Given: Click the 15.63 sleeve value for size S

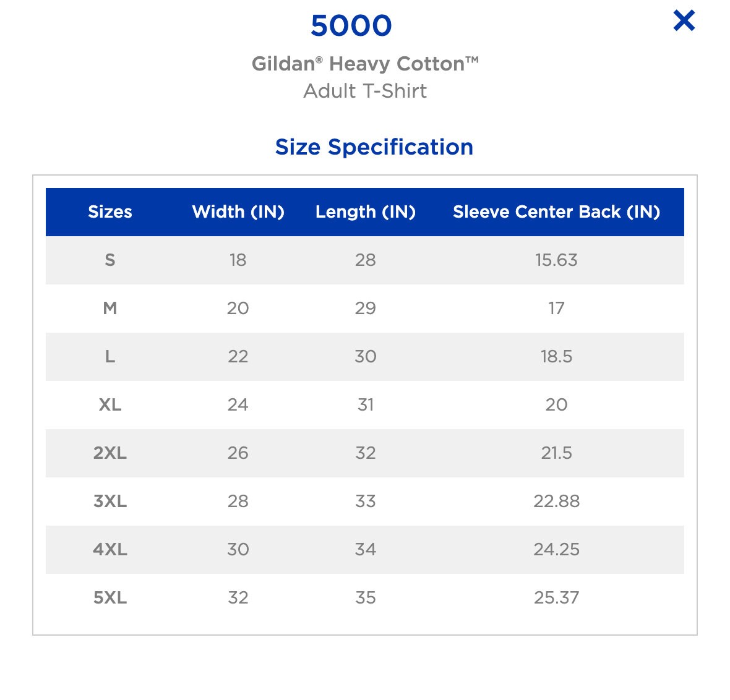Looking at the screenshot, I should 556,260.
